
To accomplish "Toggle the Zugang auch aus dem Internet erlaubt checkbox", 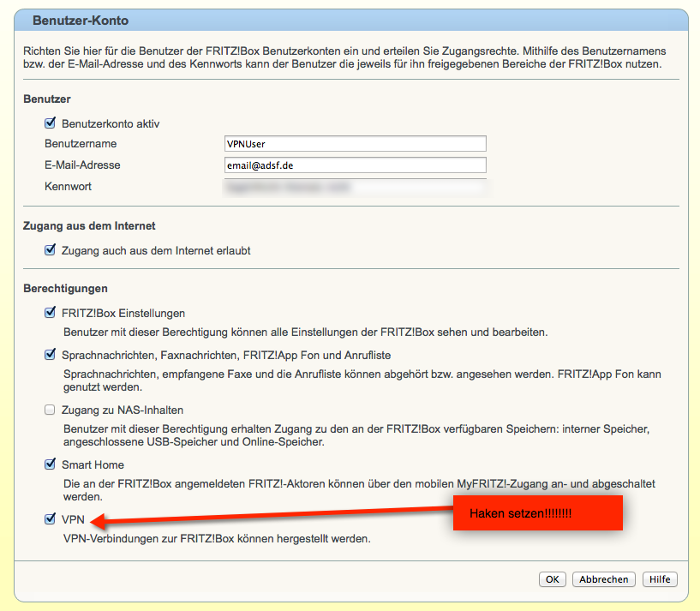I will (50, 251).
